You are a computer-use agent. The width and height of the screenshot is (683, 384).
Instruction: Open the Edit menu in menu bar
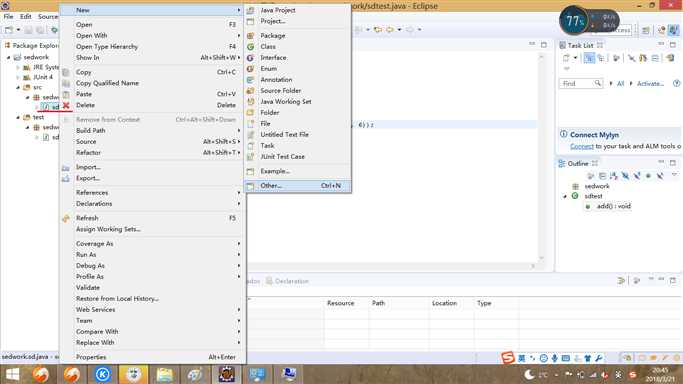[26, 17]
